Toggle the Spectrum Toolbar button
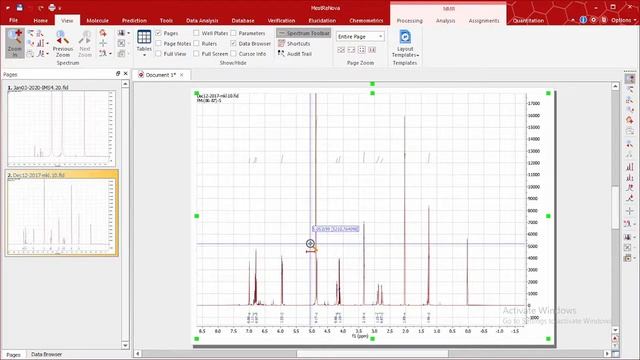The image size is (640, 360). (304, 33)
